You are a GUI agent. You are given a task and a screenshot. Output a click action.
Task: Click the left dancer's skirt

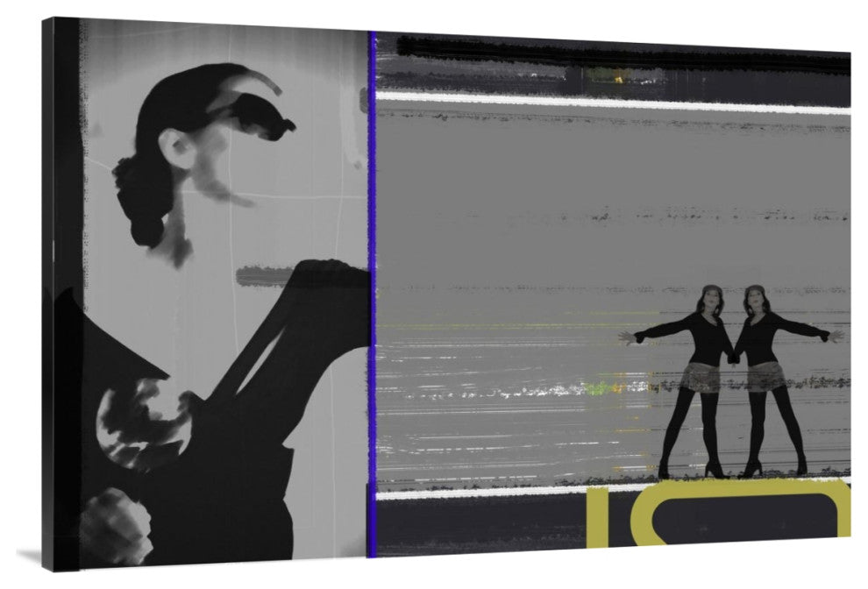tap(701, 377)
